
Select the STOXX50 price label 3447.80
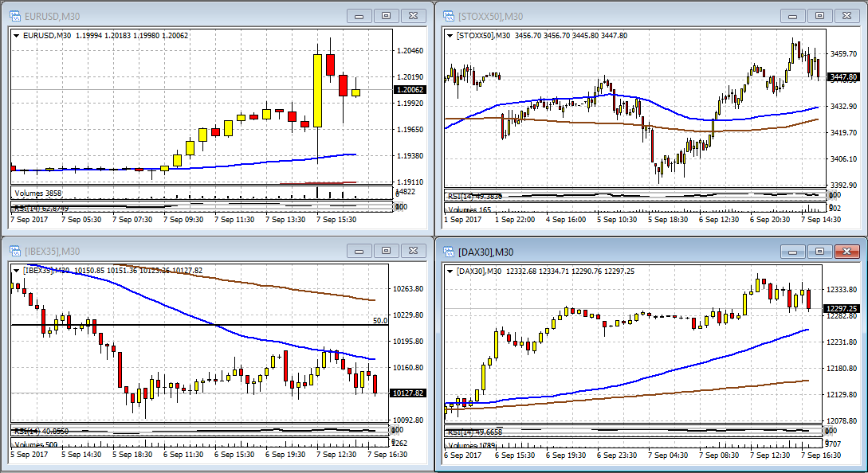[x=843, y=77]
